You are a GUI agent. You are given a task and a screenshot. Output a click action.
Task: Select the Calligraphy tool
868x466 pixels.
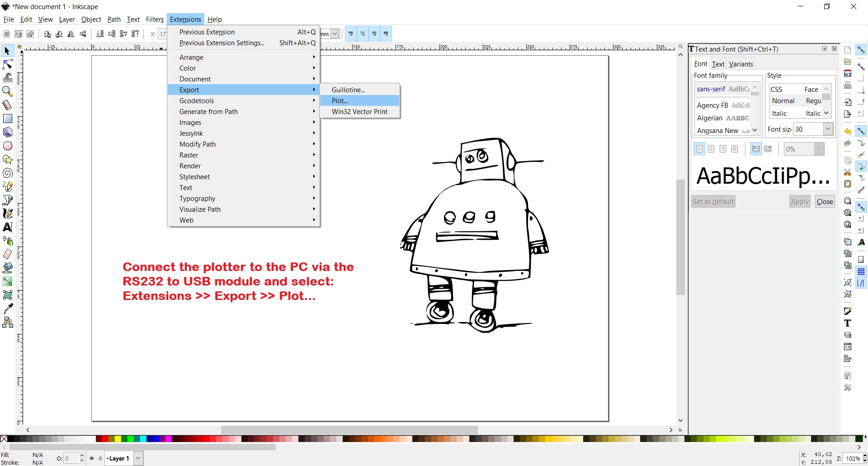click(x=8, y=214)
